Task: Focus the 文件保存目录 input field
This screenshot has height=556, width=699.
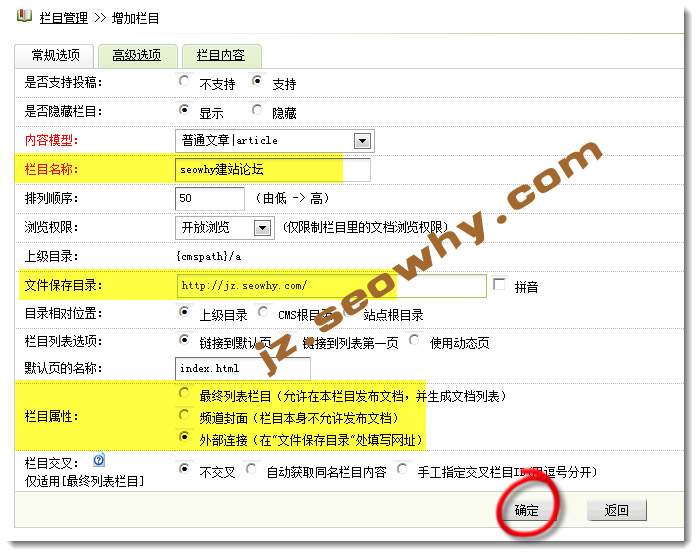Action: (330, 286)
